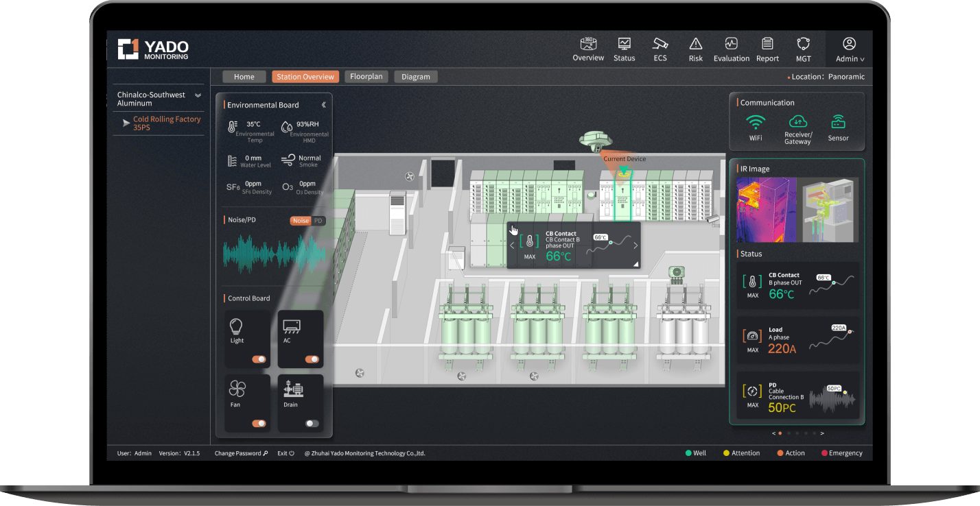Viewport: 980px width, 506px height.
Task: Click the Drain pump control icon
Action: (293, 390)
